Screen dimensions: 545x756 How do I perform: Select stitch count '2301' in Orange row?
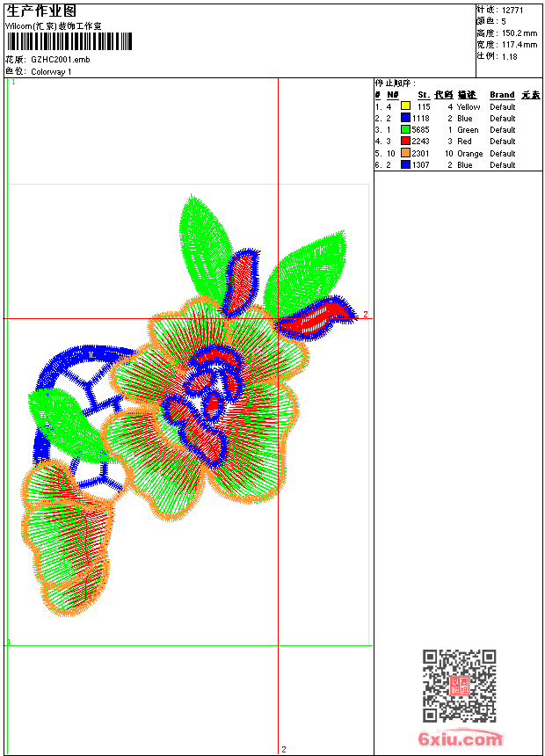click(420, 154)
